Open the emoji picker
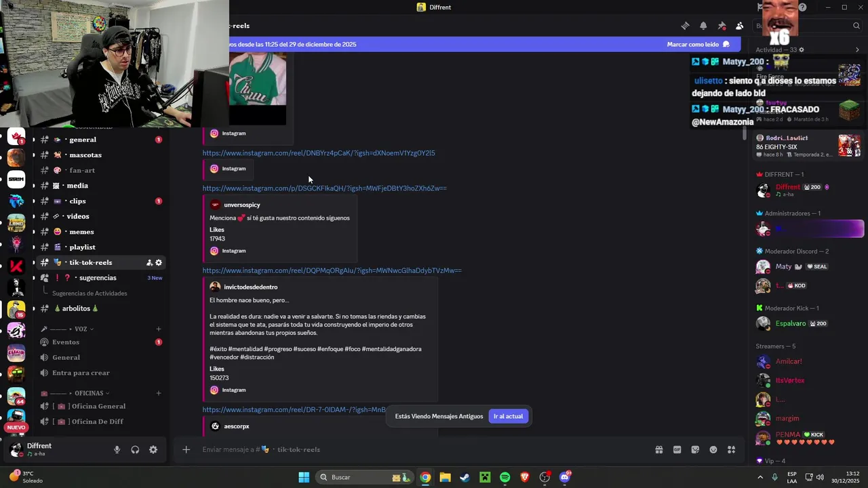This screenshot has width=868, height=488. pos(713,449)
